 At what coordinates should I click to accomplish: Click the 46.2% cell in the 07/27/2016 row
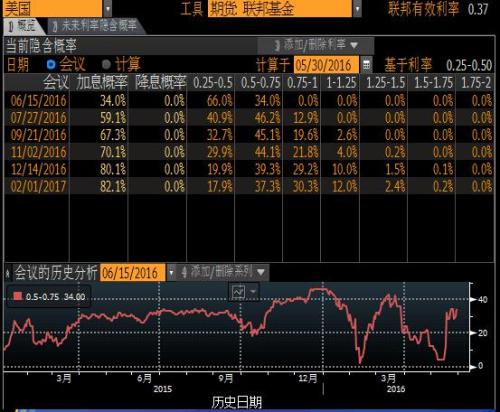pyautogui.click(x=268, y=118)
